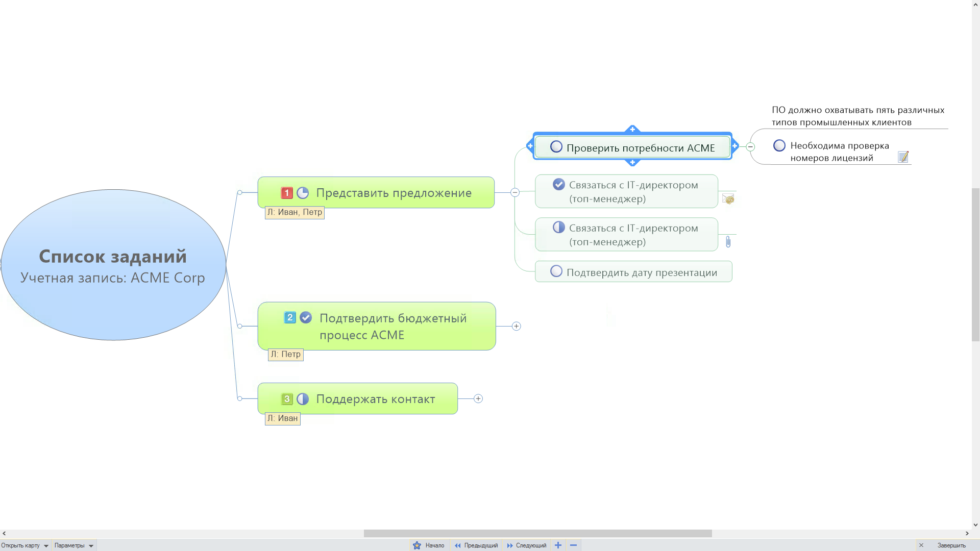Click priority 1 icon on Представить предложение
This screenshot has height=551, width=980.
click(x=287, y=193)
